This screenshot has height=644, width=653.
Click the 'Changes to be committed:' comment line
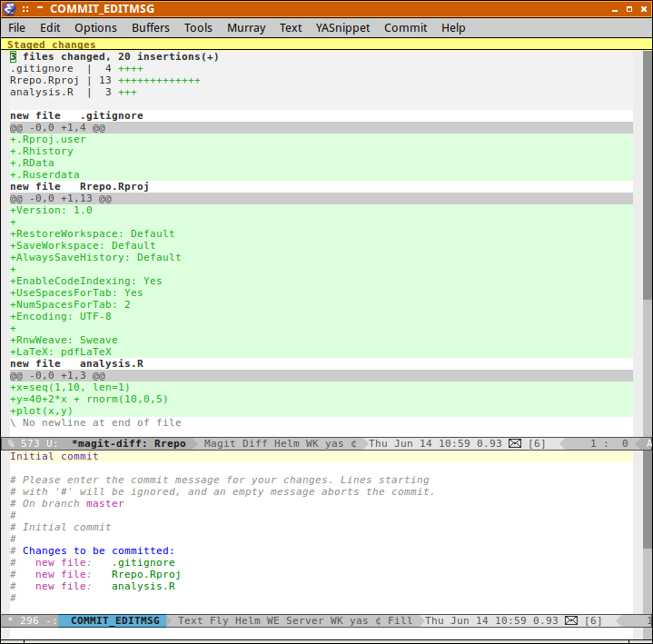tap(93, 550)
